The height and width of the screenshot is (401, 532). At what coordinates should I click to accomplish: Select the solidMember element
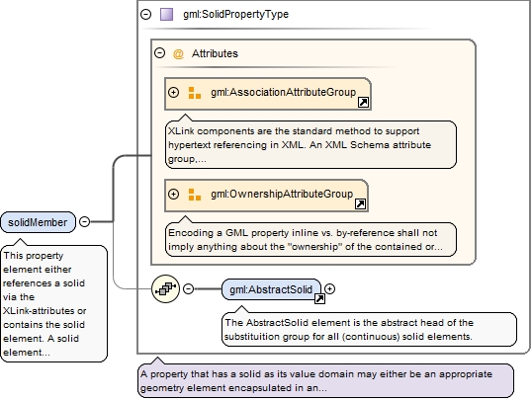[38, 222]
